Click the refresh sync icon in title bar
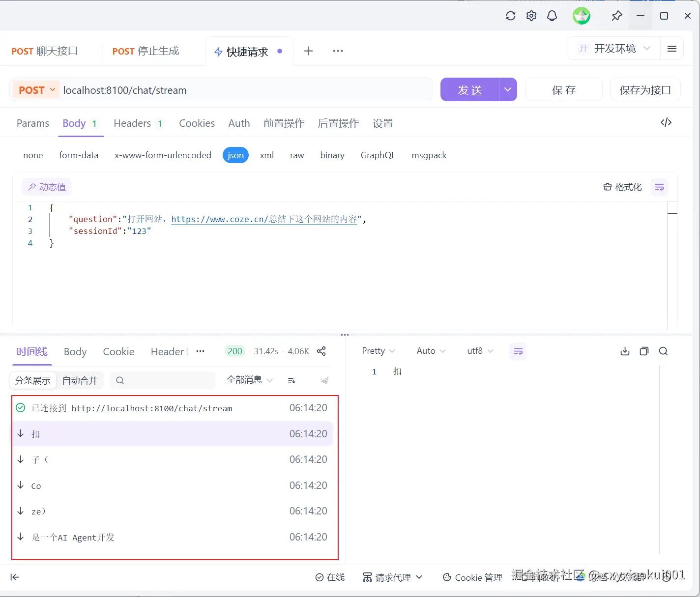Screen dimensions: 700x597 [511, 16]
